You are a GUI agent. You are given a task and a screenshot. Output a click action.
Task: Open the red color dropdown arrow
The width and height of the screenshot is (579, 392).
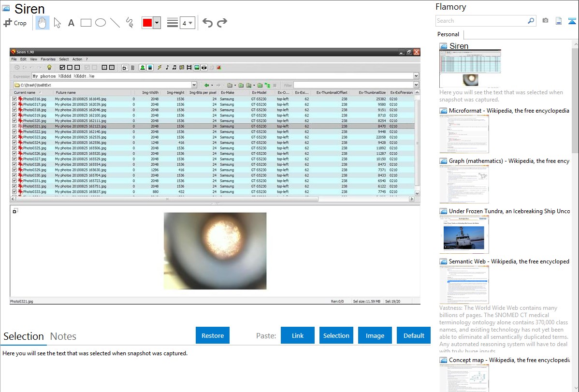[157, 23]
